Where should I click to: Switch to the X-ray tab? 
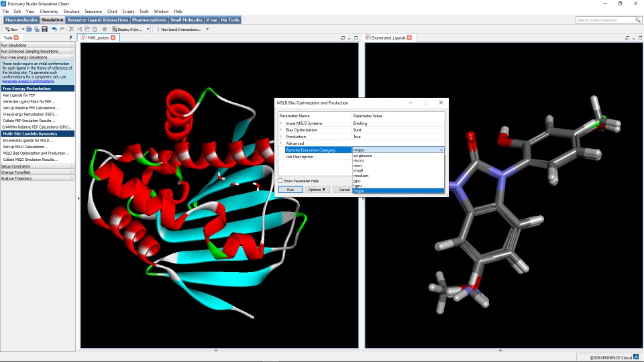tap(211, 19)
